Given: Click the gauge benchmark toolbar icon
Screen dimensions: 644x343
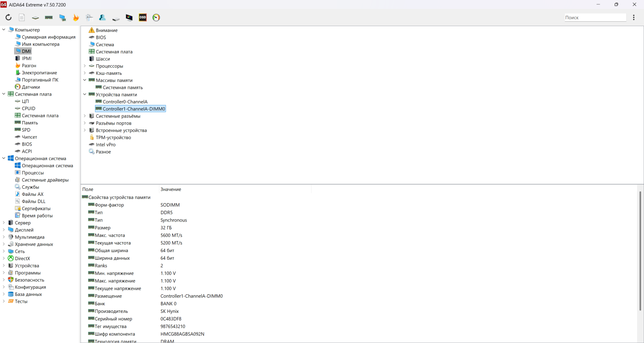Looking at the screenshot, I should (x=156, y=17).
